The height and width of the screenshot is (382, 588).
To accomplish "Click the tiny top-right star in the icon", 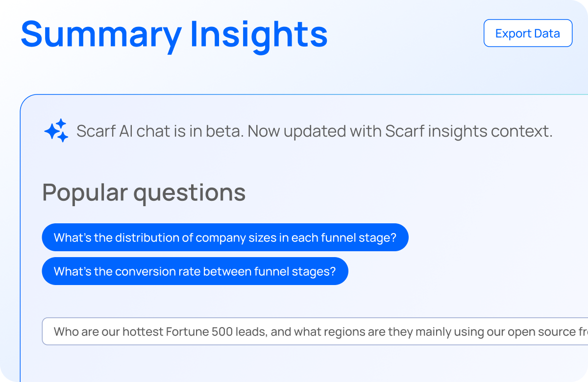I will tap(61, 123).
